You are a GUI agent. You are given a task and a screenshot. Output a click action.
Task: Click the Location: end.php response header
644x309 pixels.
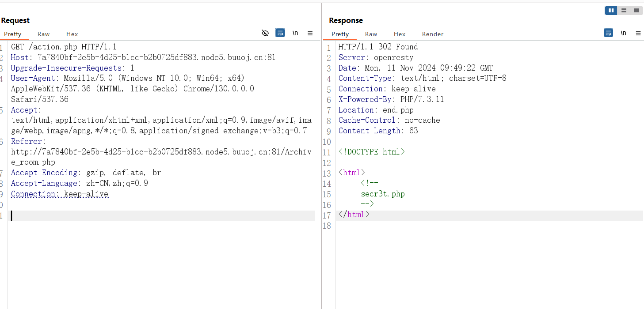click(376, 110)
